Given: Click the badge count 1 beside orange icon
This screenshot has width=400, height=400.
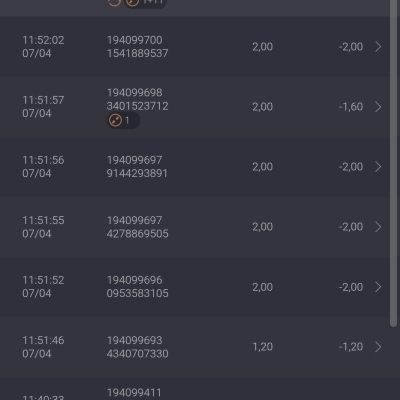Looking at the screenshot, I should (x=127, y=120).
